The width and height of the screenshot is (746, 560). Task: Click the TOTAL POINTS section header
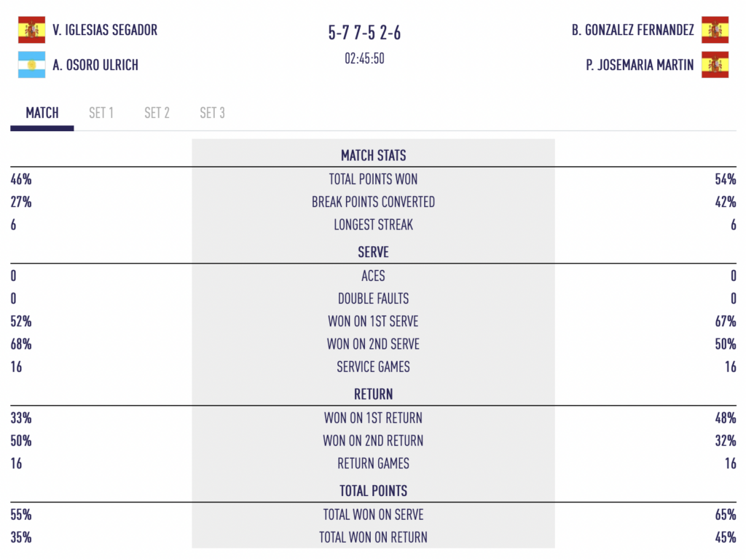pyautogui.click(x=373, y=490)
